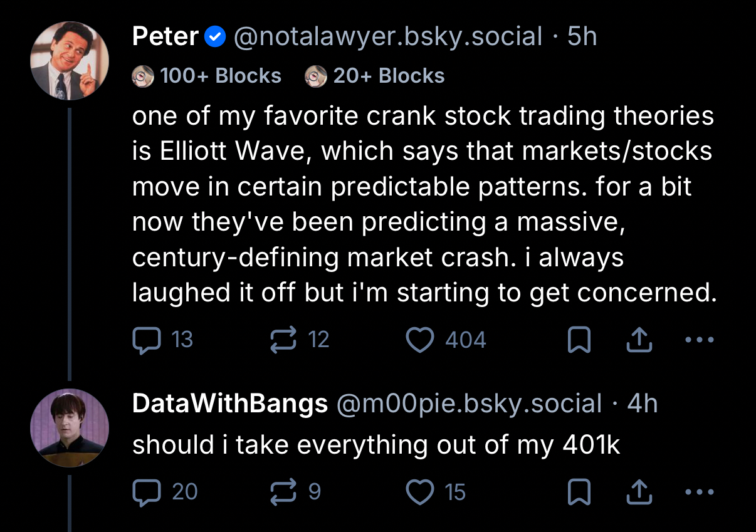Like DataWithBangs' reply with 15 likes
The height and width of the screenshot is (532, 756).
(x=419, y=492)
